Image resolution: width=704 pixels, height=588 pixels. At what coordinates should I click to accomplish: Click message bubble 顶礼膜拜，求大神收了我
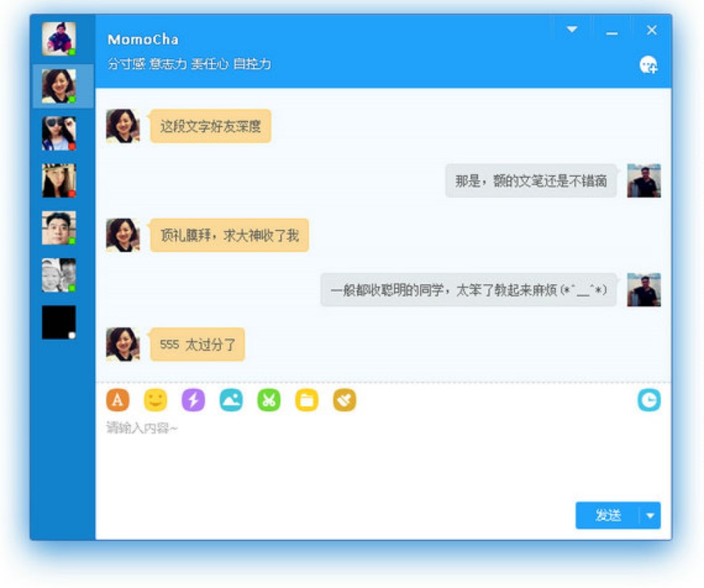point(230,235)
